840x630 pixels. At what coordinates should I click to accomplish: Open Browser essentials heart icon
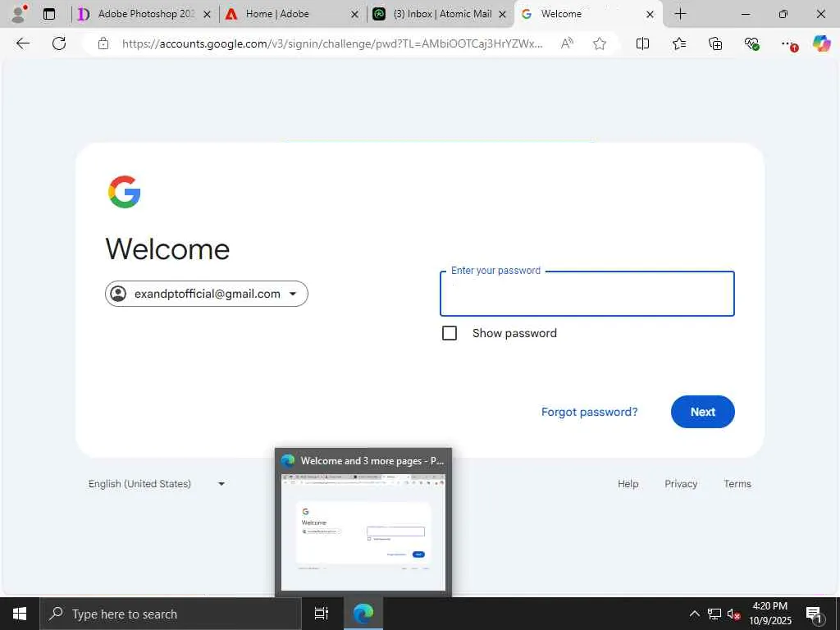[x=751, y=44]
